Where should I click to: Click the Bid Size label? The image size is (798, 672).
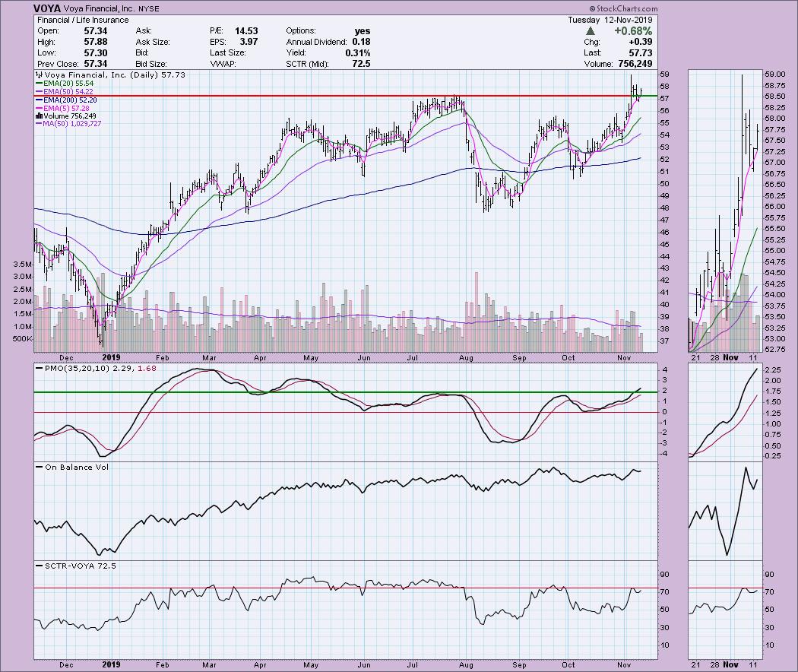pyautogui.click(x=151, y=64)
